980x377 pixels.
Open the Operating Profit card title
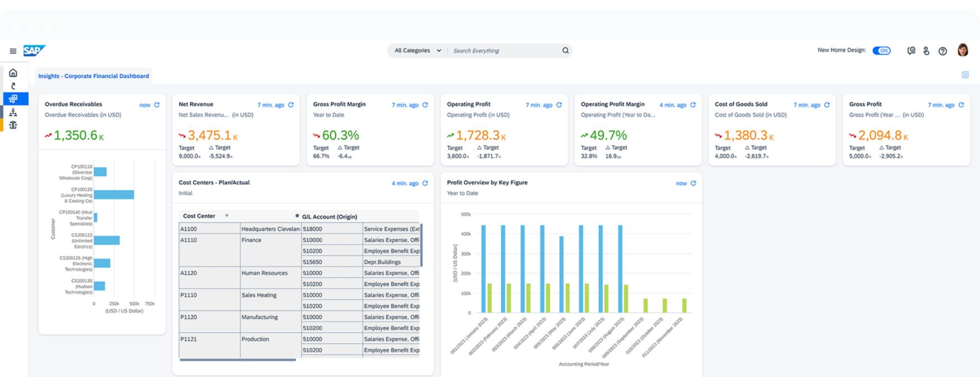click(468, 104)
